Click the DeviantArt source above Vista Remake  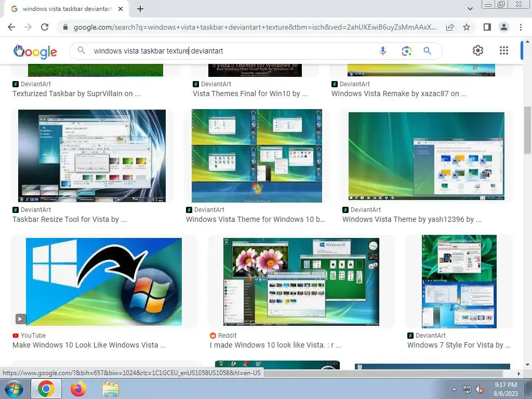pyautogui.click(x=351, y=84)
